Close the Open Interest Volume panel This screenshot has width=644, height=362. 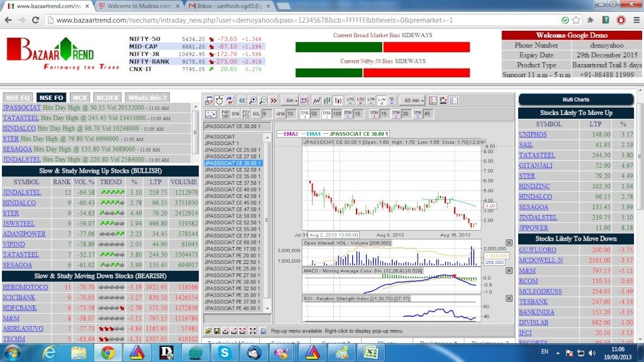[509, 243]
